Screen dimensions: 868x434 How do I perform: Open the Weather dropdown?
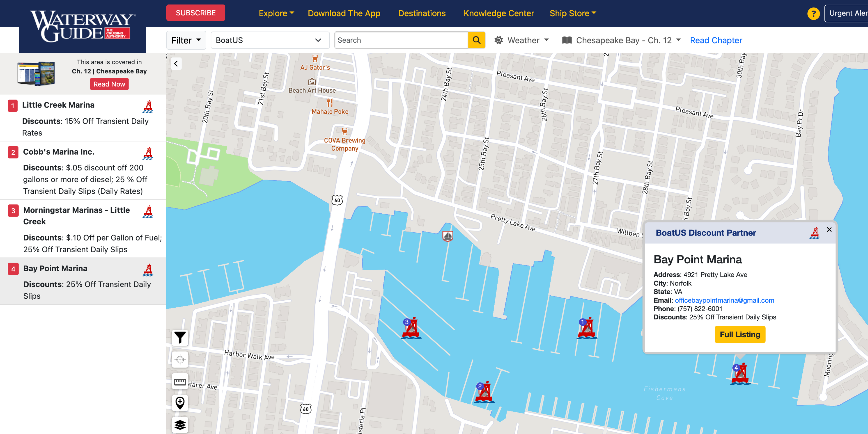pos(522,41)
